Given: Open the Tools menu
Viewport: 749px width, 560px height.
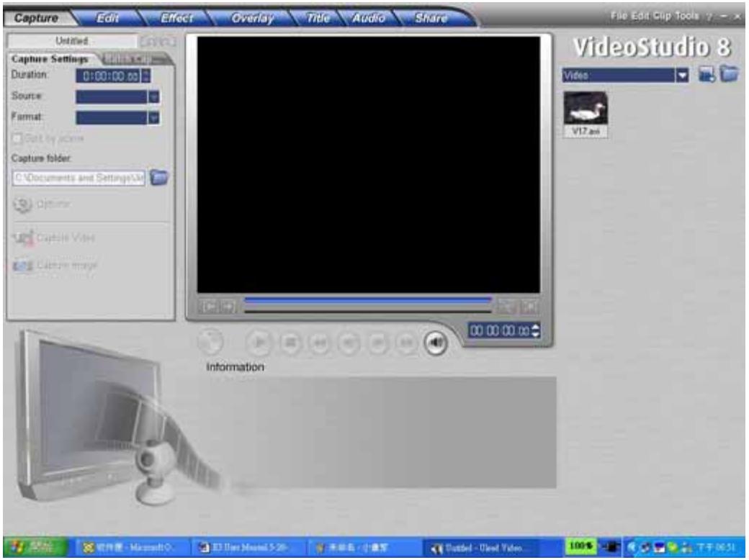Looking at the screenshot, I should point(687,17).
